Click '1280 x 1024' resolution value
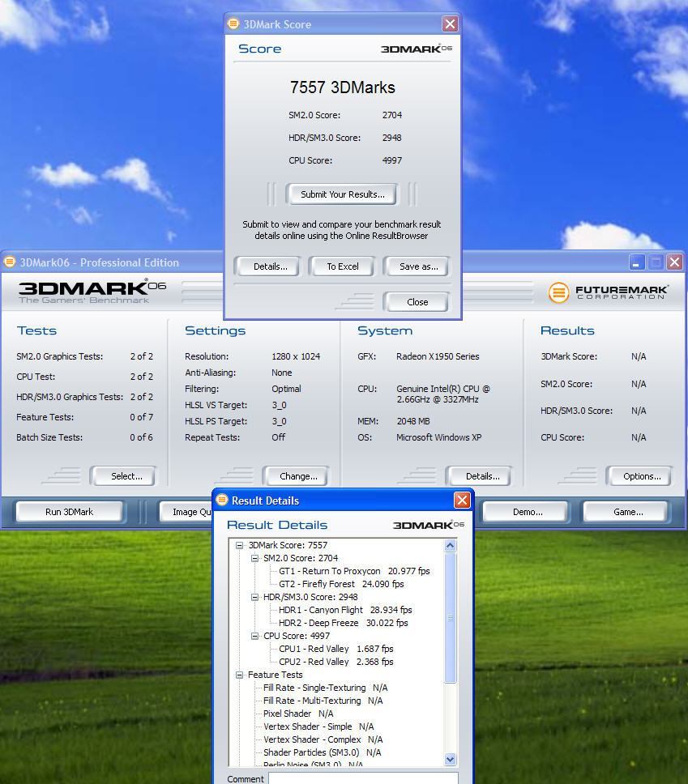 (x=296, y=356)
